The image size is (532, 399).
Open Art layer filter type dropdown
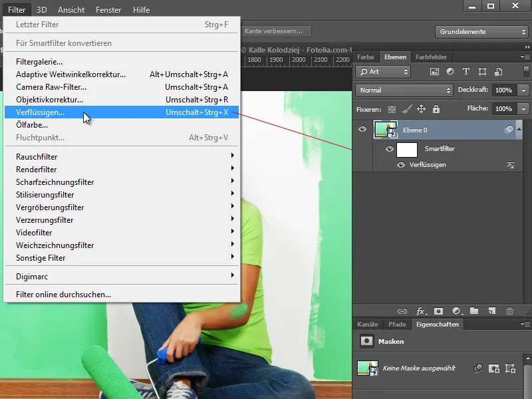[x=383, y=72]
